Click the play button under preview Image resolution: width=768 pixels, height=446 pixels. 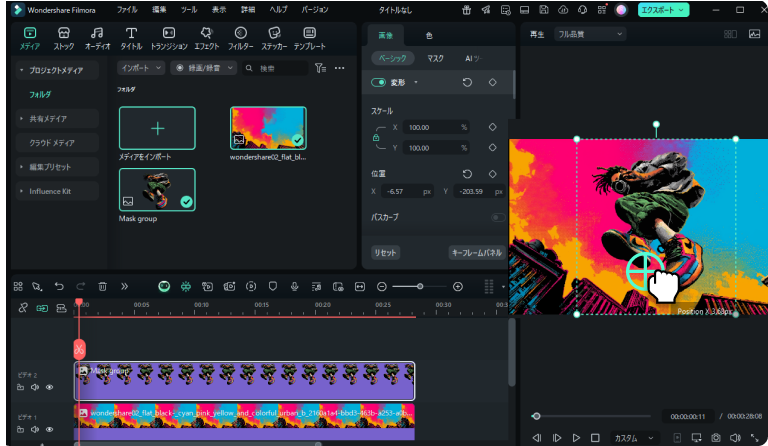click(576, 438)
